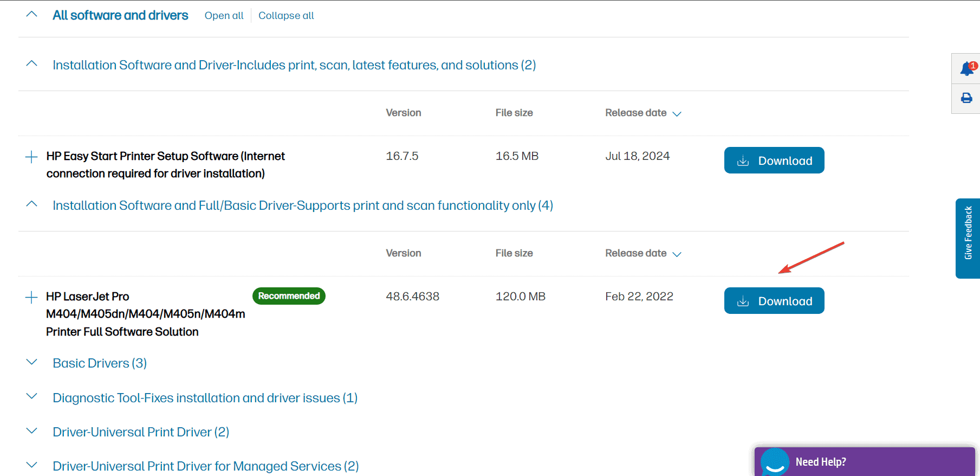Click the printer icon on sidebar
The width and height of the screenshot is (980, 476).
[966, 98]
